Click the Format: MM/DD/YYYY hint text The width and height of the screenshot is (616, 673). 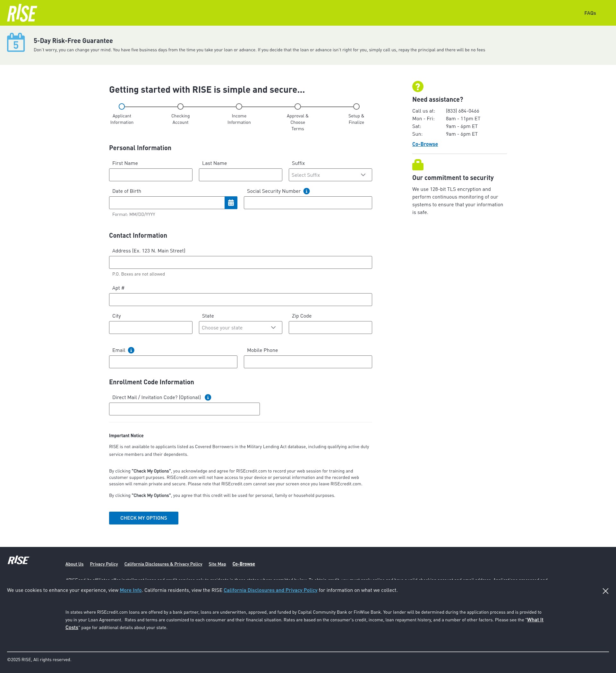point(133,214)
